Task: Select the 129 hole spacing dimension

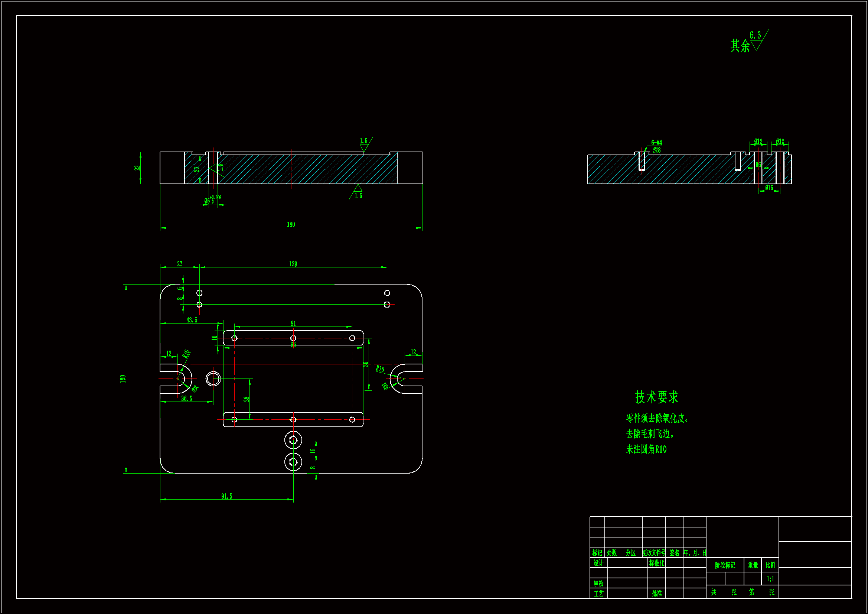Action: (x=293, y=264)
